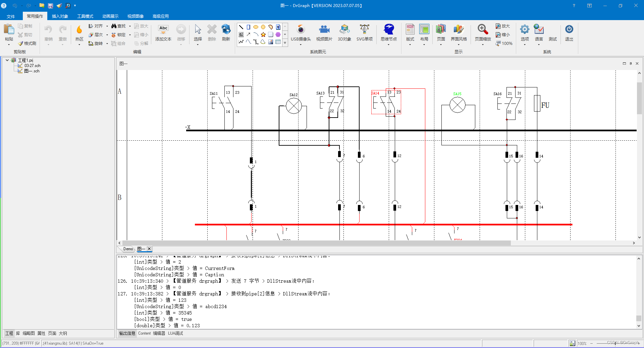
Task: Click the Paste (粘贴) clipboard icon
Action: click(x=9, y=29)
